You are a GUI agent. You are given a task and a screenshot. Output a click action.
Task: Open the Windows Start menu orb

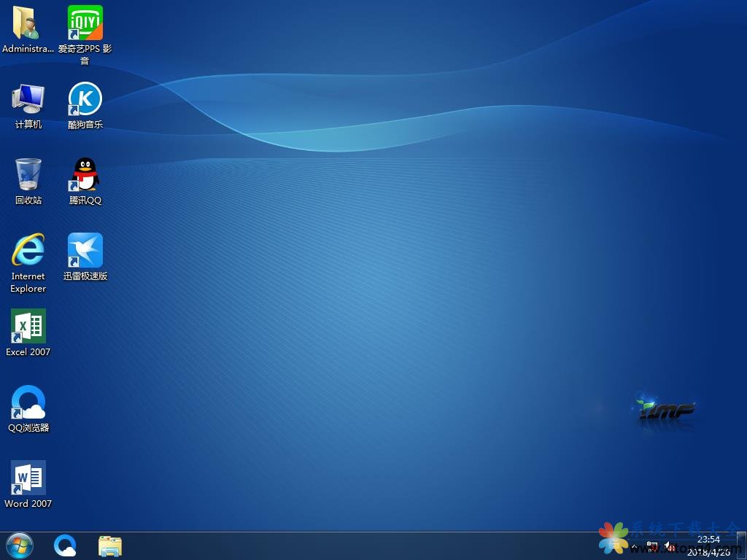(x=20, y=545)
